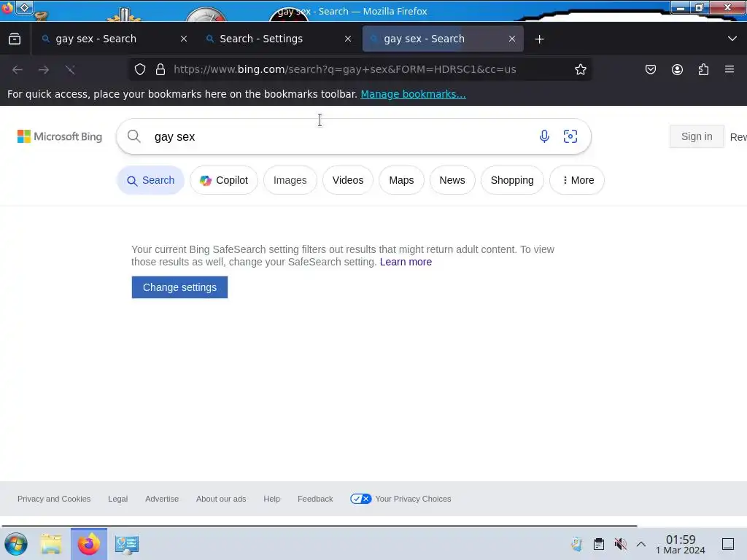Click the Bing search magnifier icon
The height and width of the screenshot is (560, 747).
134,136
